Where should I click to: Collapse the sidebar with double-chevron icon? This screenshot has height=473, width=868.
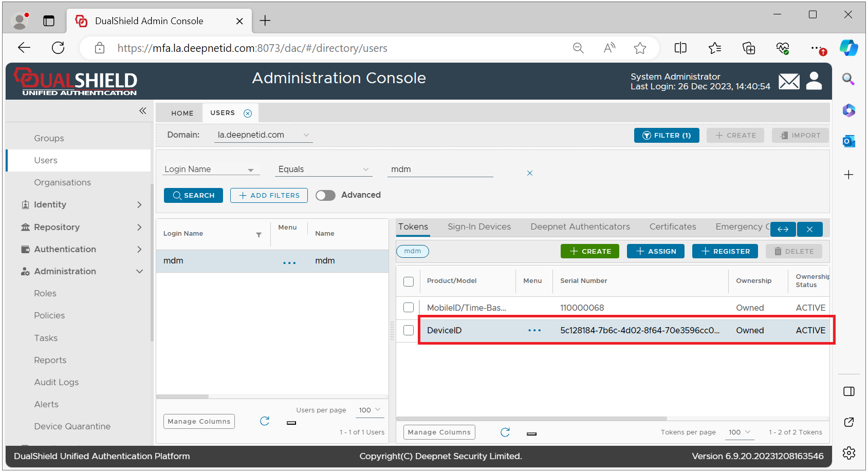[142, 111]
